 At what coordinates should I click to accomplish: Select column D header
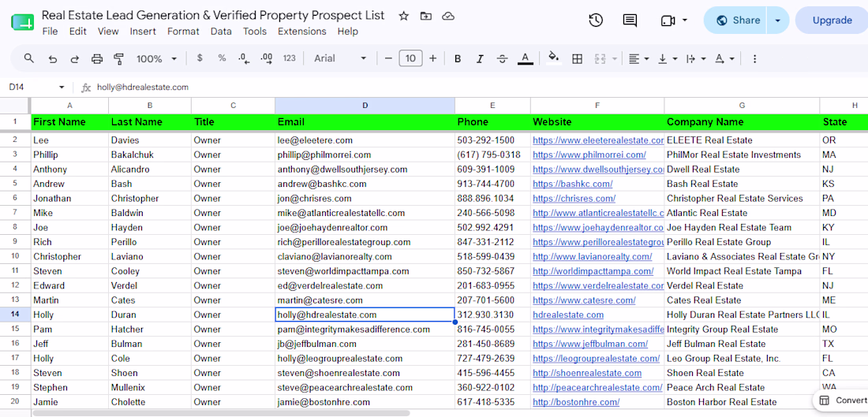[x=365, y=105]
